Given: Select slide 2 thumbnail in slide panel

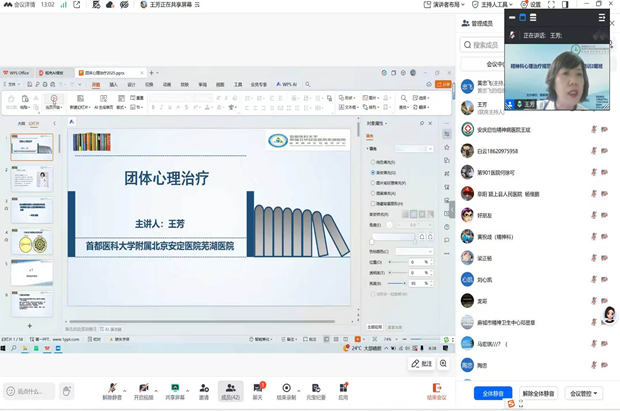Looking at the screenshot, I should click(x=32, y=179).
